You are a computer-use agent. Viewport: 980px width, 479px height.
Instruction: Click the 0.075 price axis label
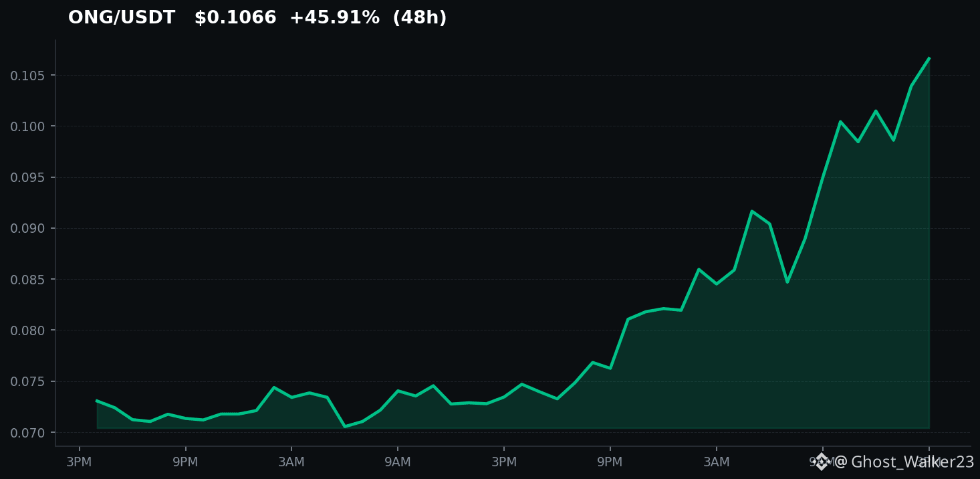coord(27,382)
